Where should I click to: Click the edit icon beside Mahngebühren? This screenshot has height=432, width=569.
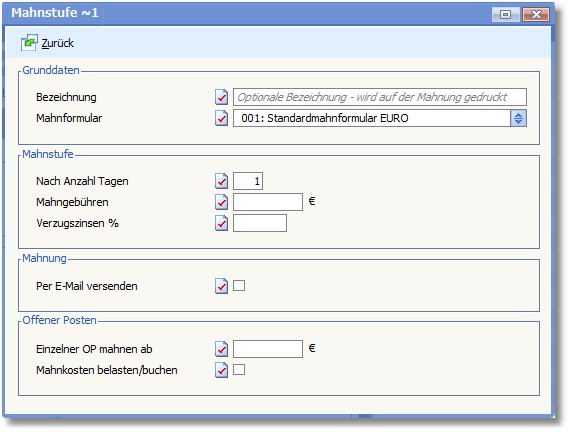point(221,202)
